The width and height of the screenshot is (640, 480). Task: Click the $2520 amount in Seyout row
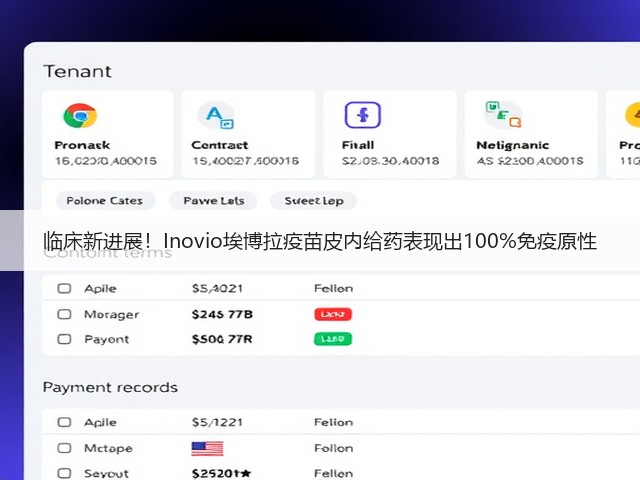pyautogui.click(x=221, y=473)
